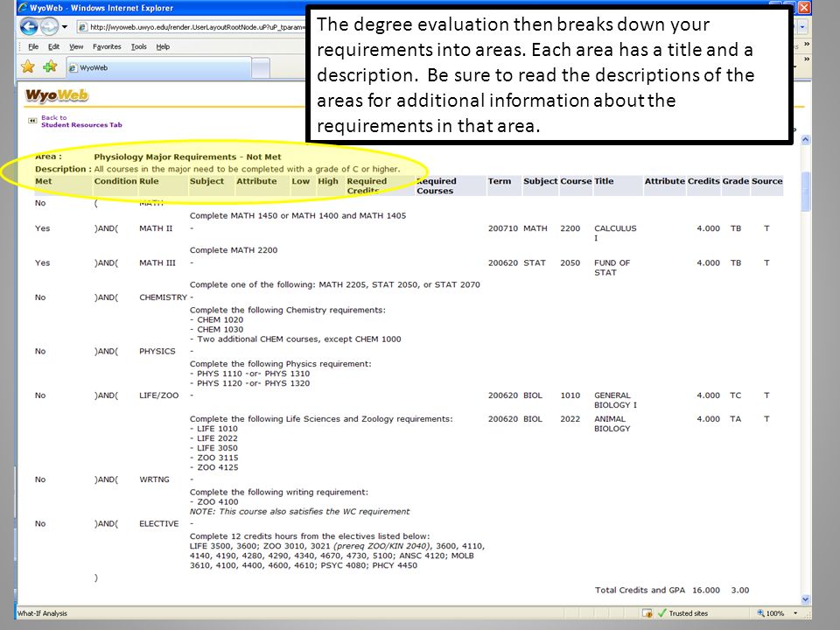Click the Trusted sites security zone indicator
The width and height of the screenshot is (840, 630).
tap(683, 613)
